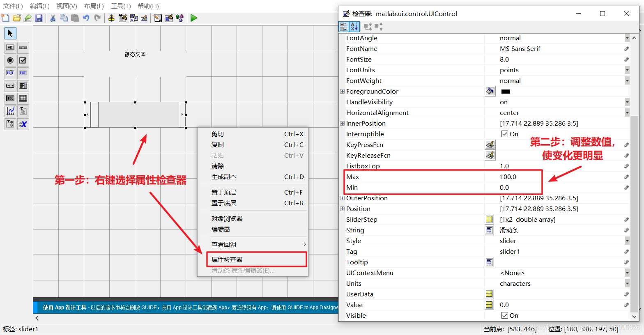Open the 工具(T) menu
The width and height of the screenshot is (644, 335).
(x=121, y=6)
